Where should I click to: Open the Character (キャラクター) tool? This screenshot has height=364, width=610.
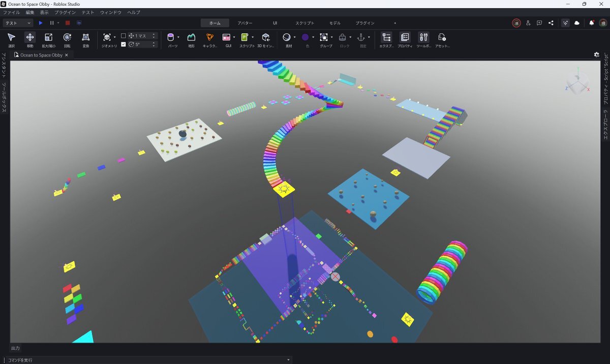click(x=209, y=38)
